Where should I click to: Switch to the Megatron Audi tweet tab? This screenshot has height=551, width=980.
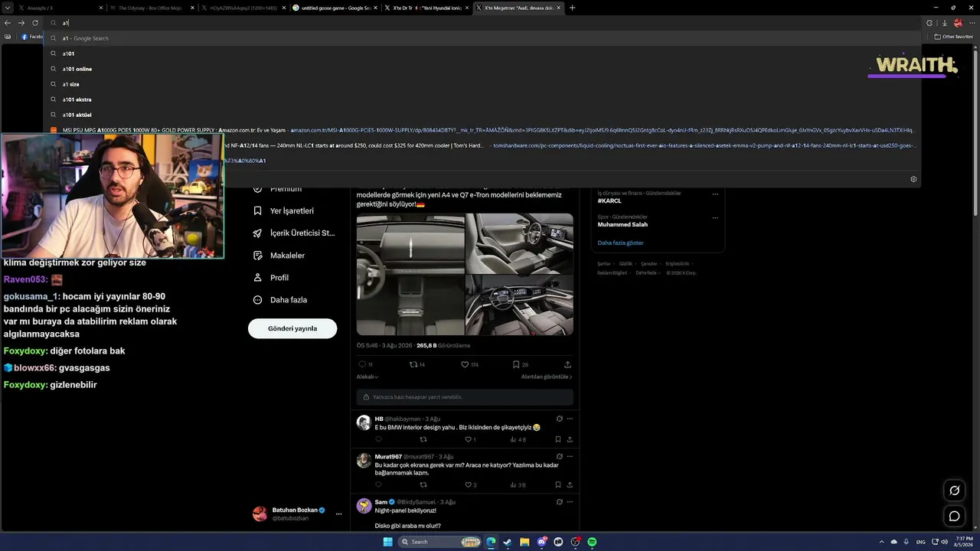(518, 8)
